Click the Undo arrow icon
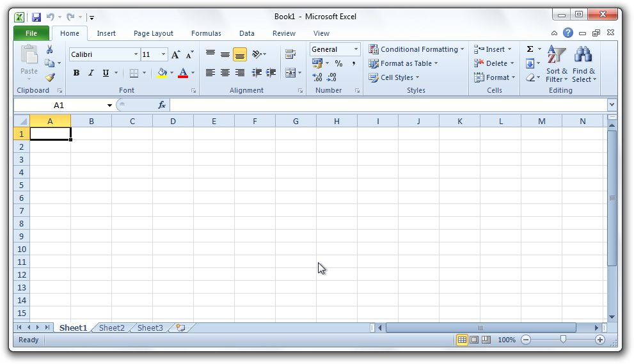This screenshot has height=364, width=634. pos(50,17)
